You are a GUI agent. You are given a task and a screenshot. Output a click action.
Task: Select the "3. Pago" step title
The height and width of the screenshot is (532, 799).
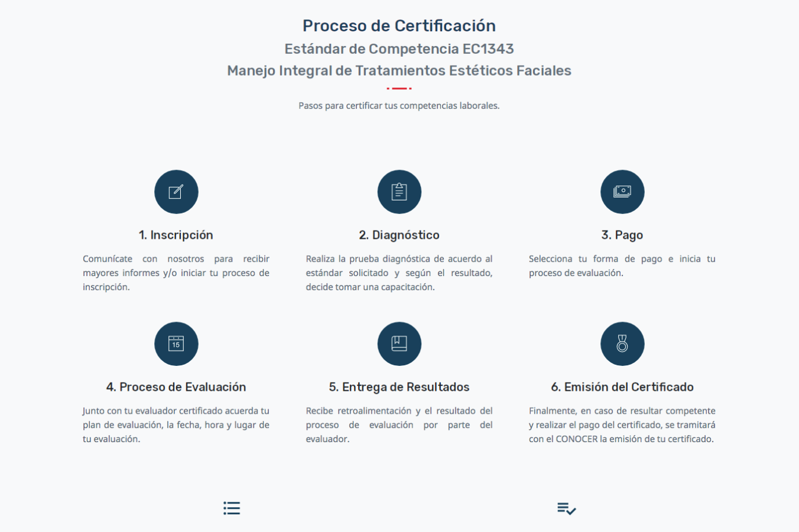coord(622,235)
